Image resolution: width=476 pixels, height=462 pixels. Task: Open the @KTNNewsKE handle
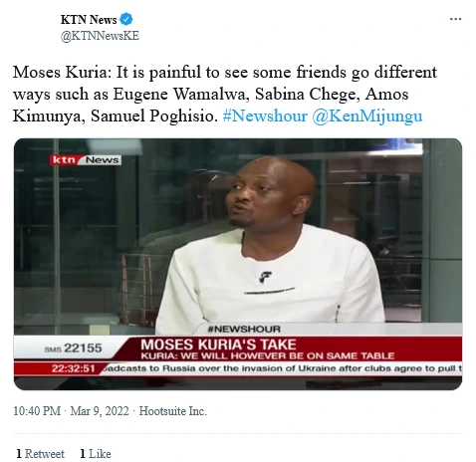point(100,36)
